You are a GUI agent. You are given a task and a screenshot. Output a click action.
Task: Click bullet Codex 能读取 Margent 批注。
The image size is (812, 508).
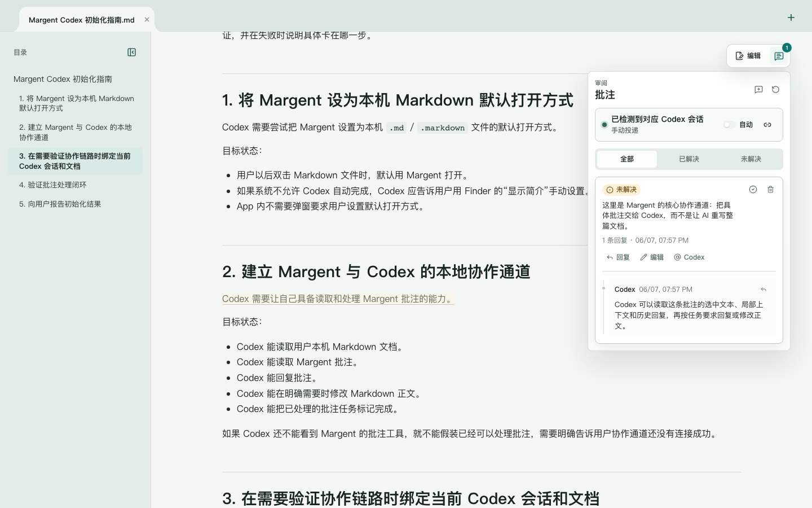(x=298, y=362)
